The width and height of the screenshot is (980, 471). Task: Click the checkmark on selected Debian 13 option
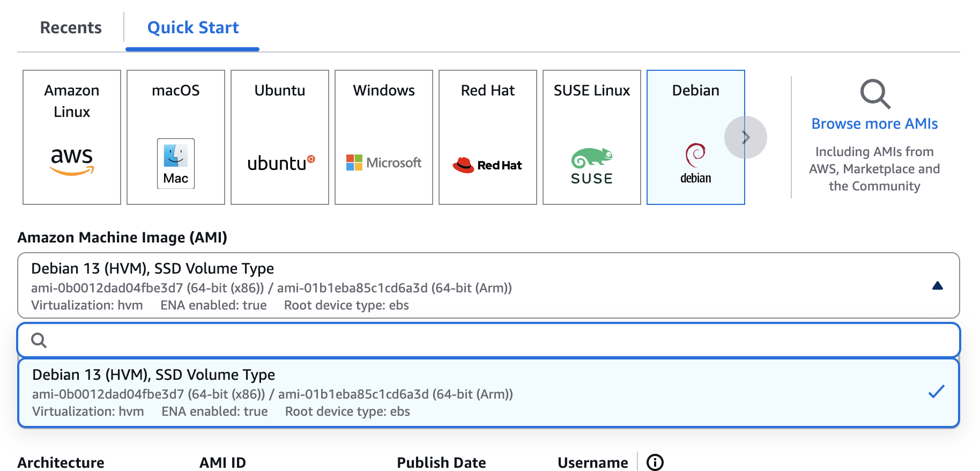pos(936,392)
